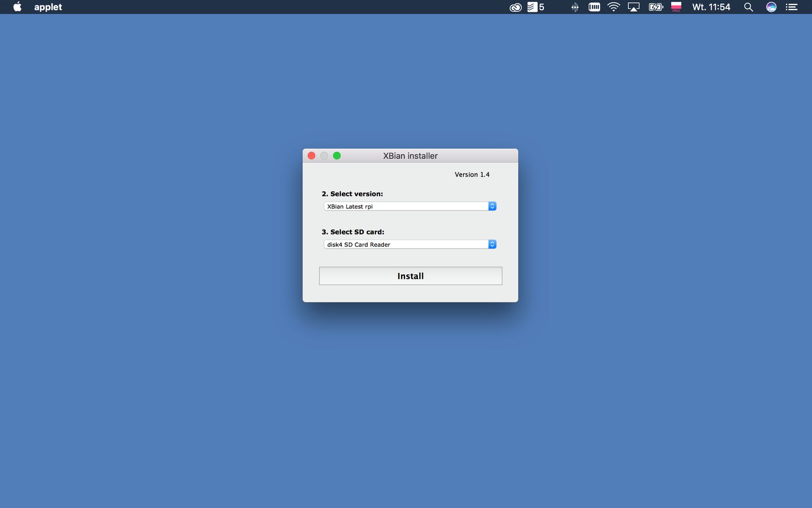Open Siri from the menu bar
The image size is (812, 508).
(x=771, y=7)
